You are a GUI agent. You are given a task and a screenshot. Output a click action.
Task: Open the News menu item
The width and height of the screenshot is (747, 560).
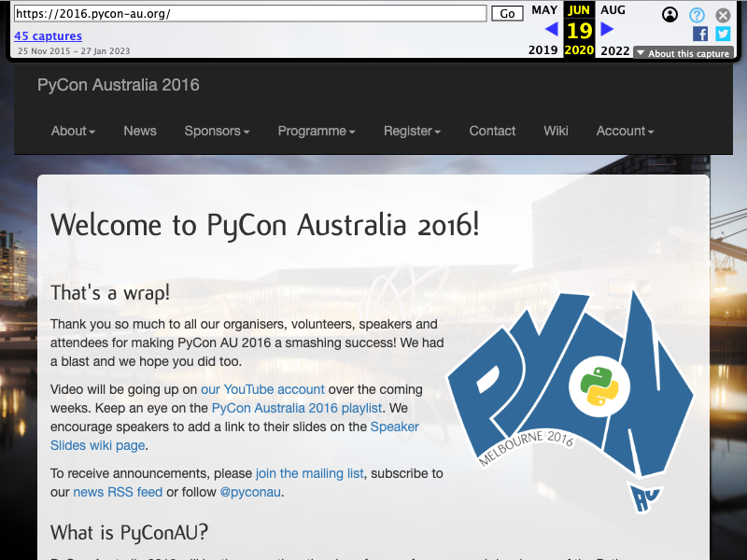(139, 131)
